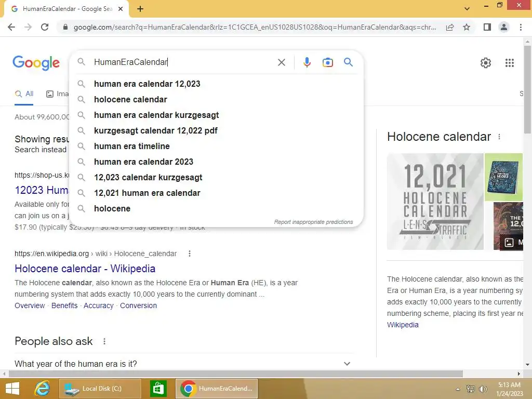Viewport: 532px width, 399px height.
Task: Click network icon in system tray
Action: [x=470, y=389]
